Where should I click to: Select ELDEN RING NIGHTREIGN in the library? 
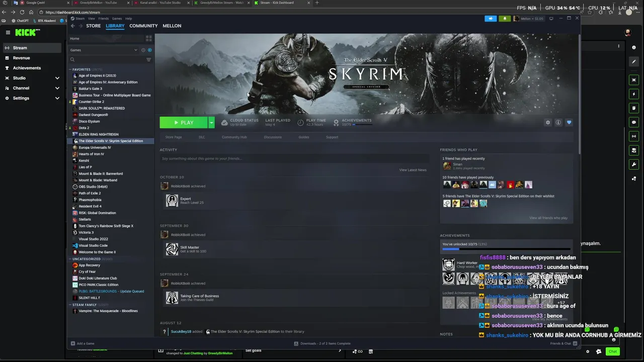99,134
